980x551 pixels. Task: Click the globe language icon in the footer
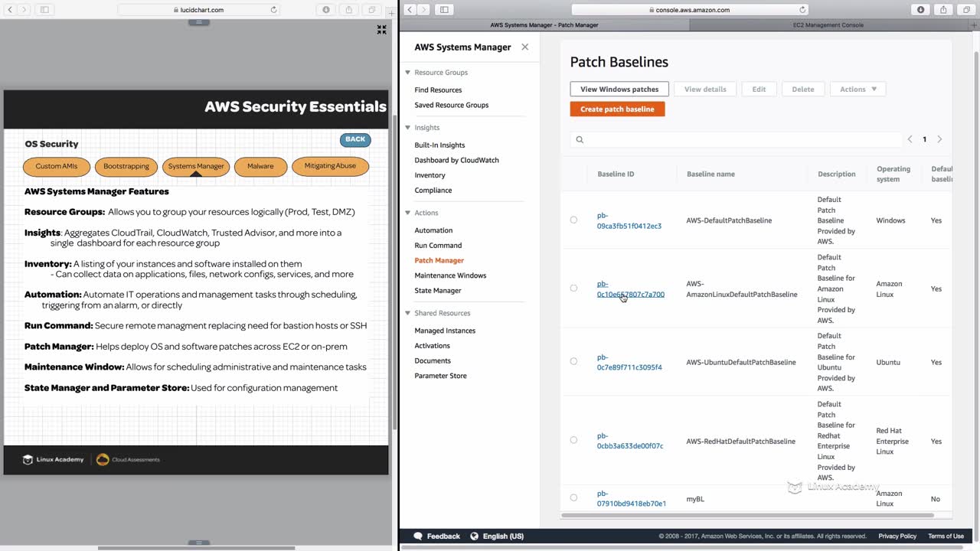click(474, 536)
